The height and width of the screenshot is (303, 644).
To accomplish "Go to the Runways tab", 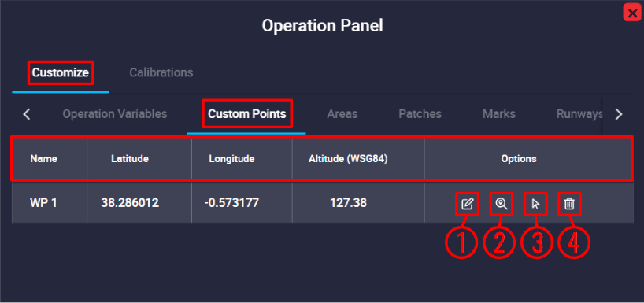I will (579, 114).
